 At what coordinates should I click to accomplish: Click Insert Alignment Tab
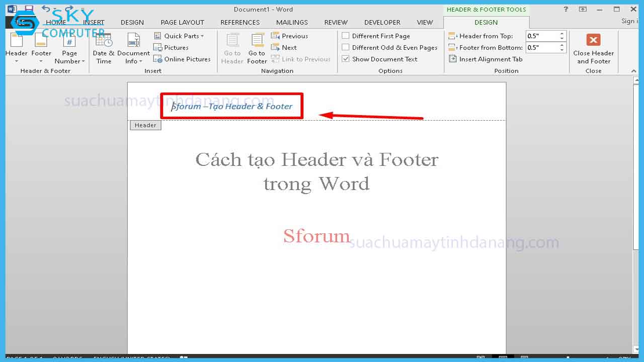coord(486,59)
